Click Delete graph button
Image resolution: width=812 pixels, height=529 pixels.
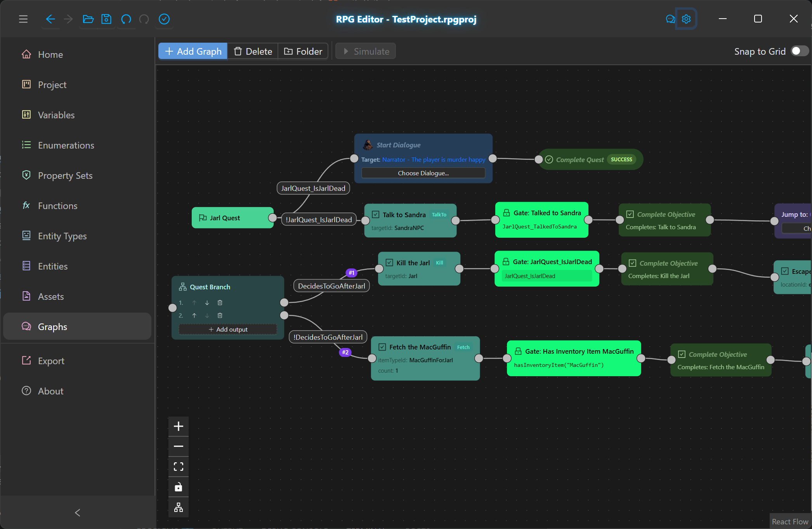253,51
